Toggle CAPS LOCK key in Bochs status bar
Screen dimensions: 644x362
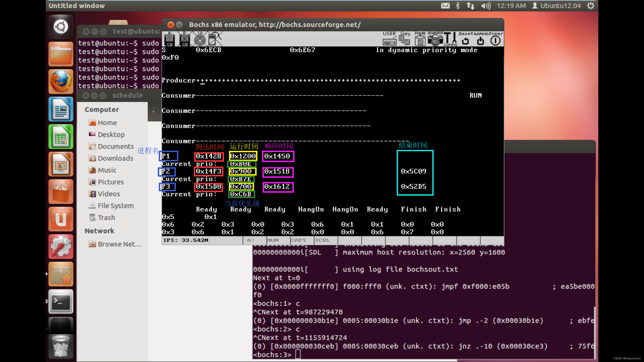point(297,240)
